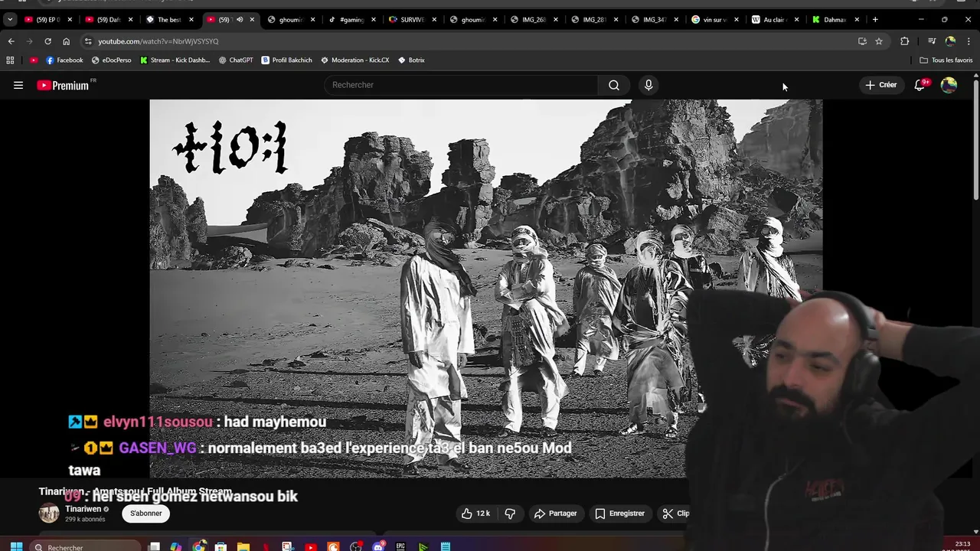This screenshot has height=551, width=980.
Task: Click the search magnifier button
Action: point(614,85)
